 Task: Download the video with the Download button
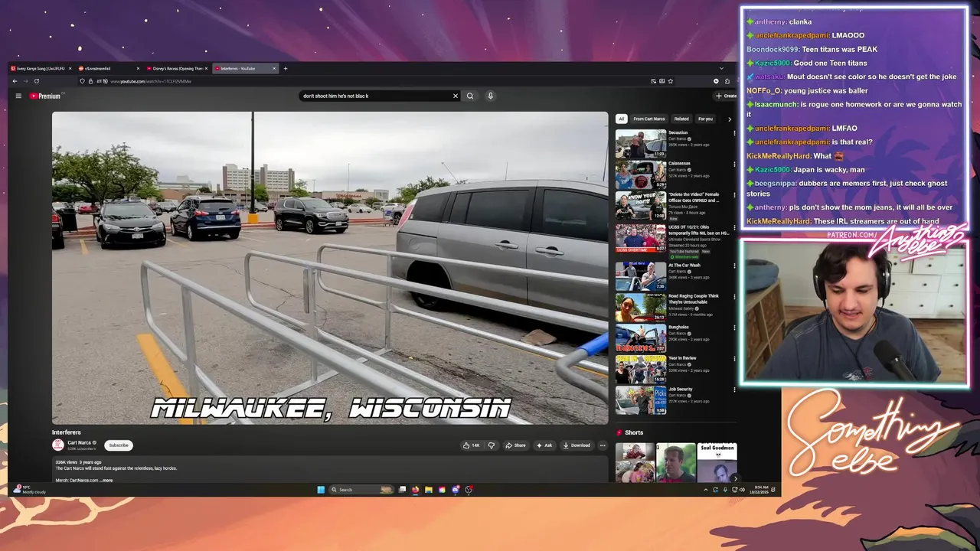click(577, 445)
